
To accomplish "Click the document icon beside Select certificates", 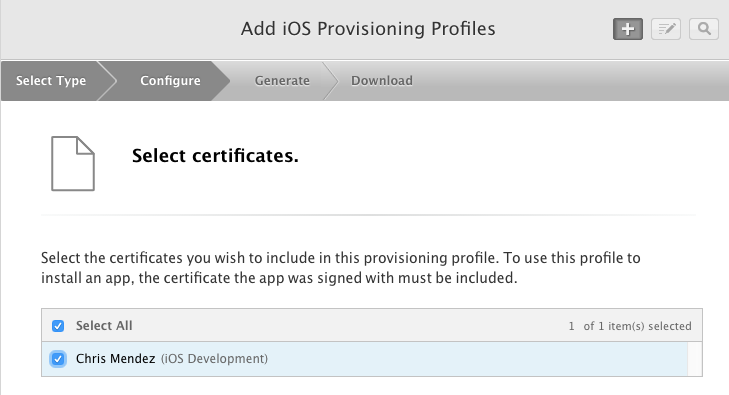I will 73,164.
